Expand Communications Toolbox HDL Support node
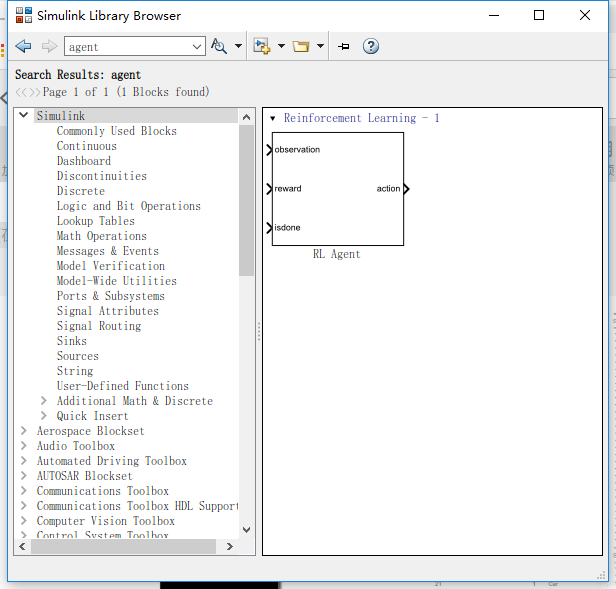The width and height of the screenshot is (616, 589). pos(24,506)
